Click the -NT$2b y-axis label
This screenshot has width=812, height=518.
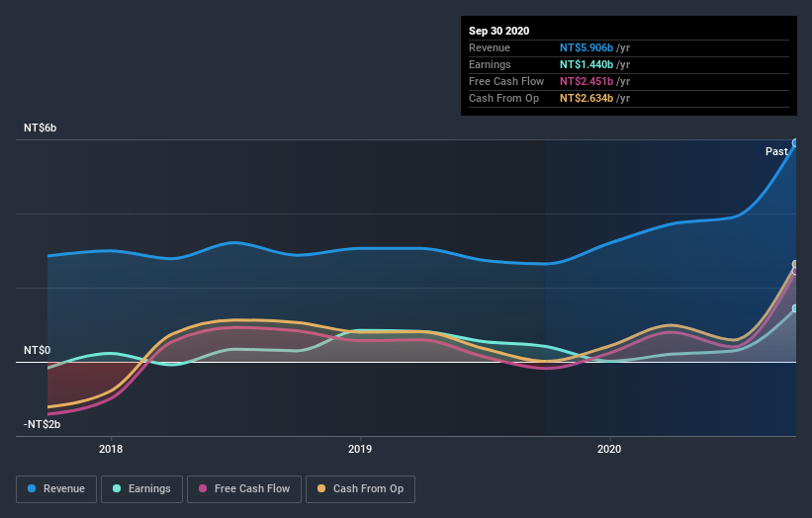(42, 424)
